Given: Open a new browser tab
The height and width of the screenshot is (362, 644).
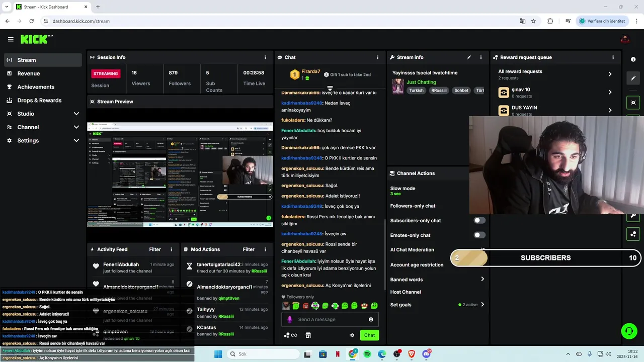Looking at the screenshot, I should click(98, 7).
